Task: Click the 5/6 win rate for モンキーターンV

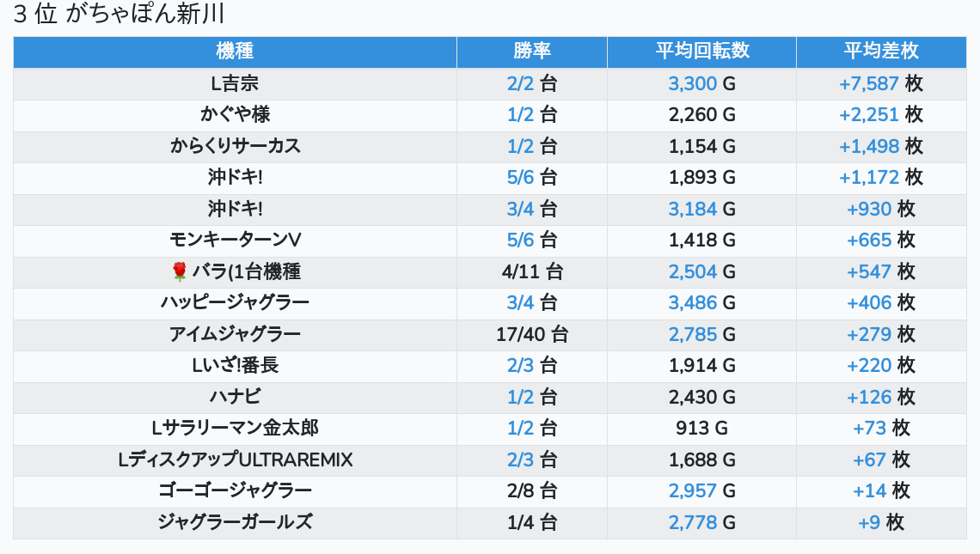Action: point(520,240)
